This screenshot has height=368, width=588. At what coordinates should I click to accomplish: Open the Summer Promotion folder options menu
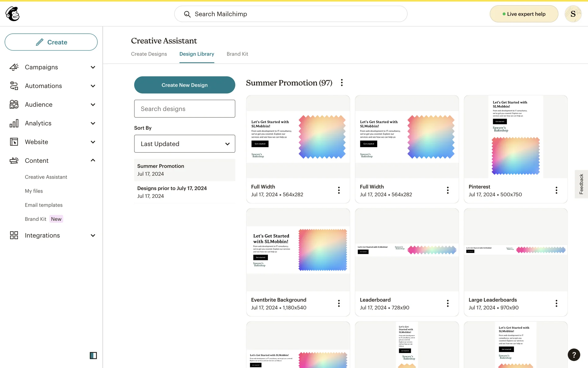342,83
